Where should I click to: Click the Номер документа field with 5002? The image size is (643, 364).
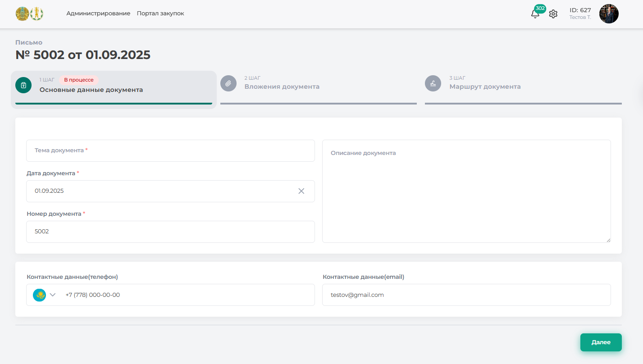click(x=170, y=232)
